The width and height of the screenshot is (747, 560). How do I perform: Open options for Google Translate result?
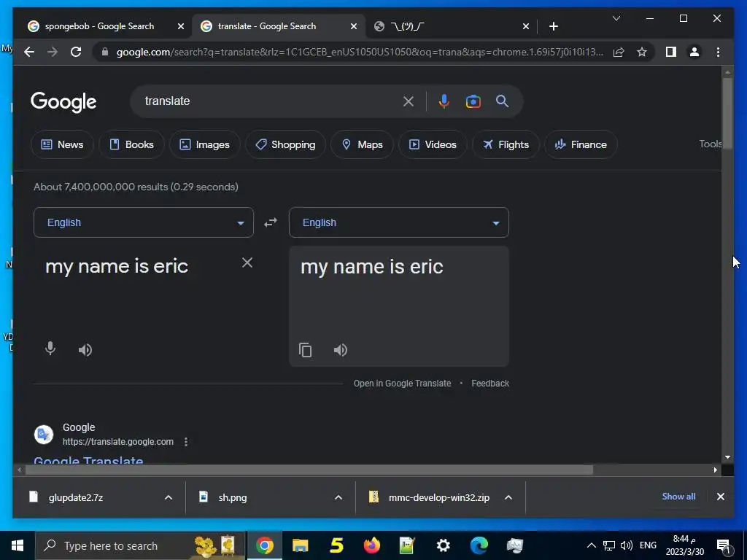point(186,442)
